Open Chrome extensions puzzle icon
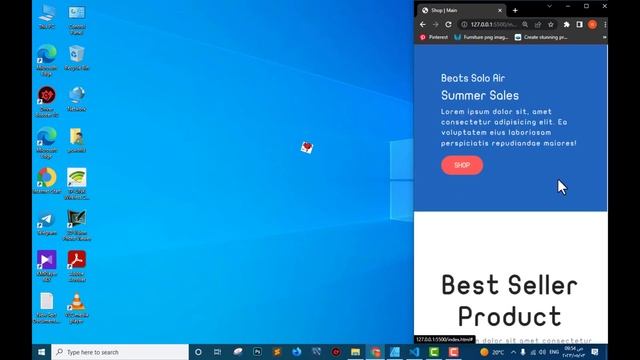Viewport: 640px width, 360px height. click(x=567, y=24)
